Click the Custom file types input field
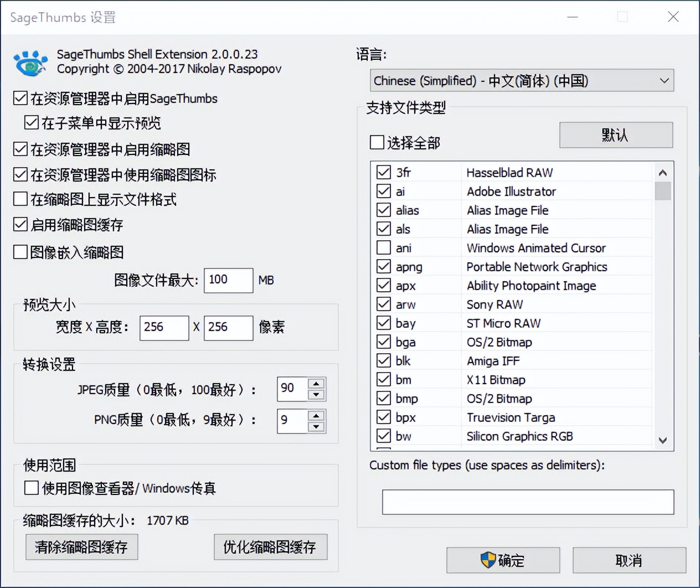700x588 pixels. 527,502
